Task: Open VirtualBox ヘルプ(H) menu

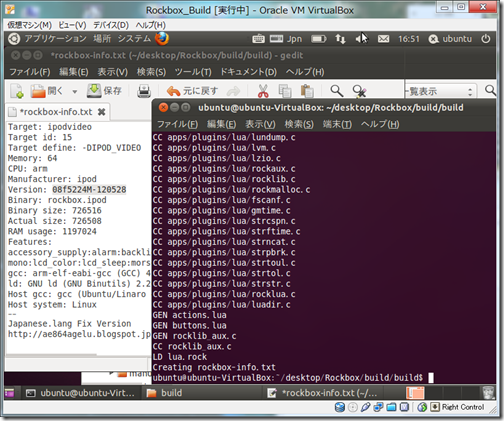Action: tap(150, 25)
